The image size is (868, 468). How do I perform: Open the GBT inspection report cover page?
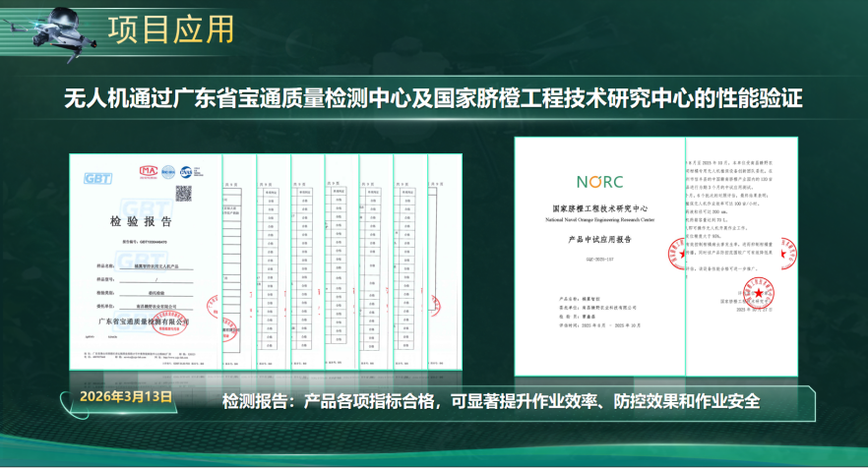[x=138, y=261]
